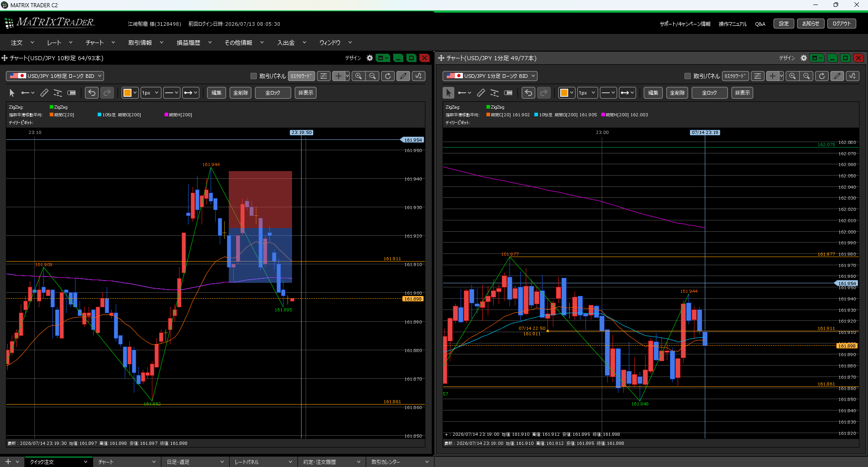Zoom in on the 1分足 chart
The height and width of the screenshot is (467, 868).
click(x=793, y=76)
